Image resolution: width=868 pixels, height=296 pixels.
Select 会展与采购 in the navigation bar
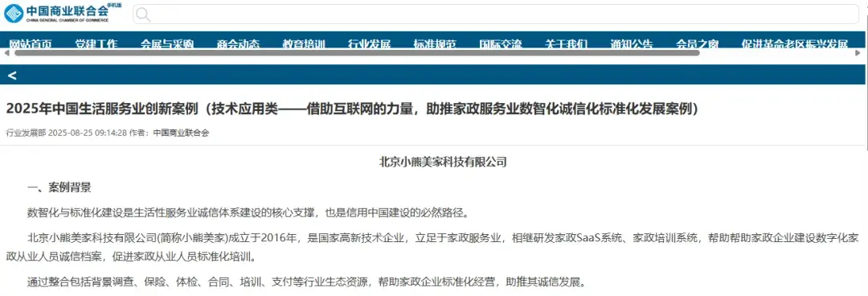point(167,44)
